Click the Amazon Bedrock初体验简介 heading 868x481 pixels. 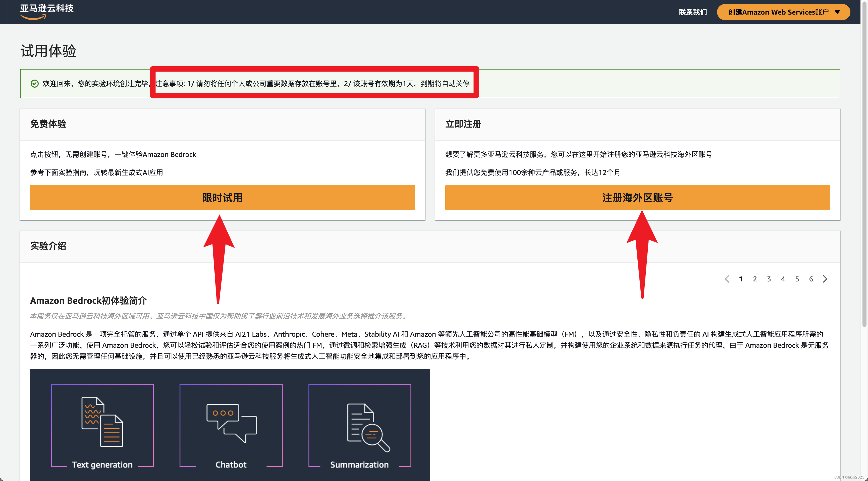(x=88, y=300)
